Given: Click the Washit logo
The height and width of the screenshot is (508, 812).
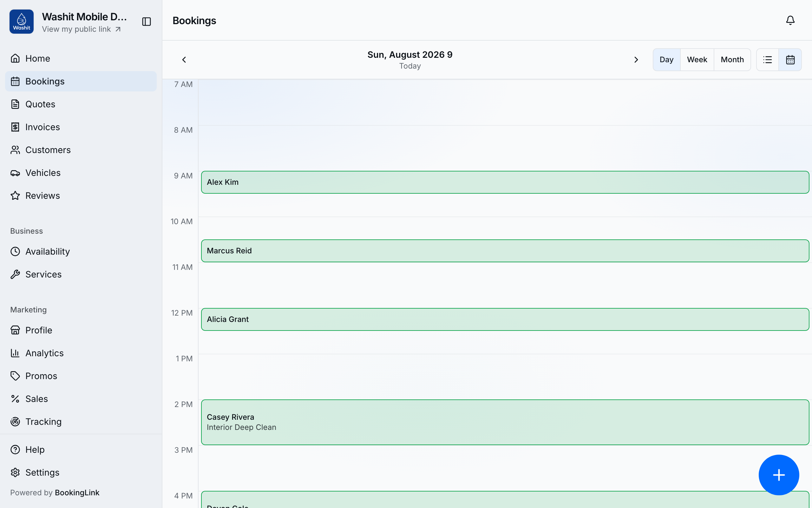Looking at the screenshot, I should point(22,22).
